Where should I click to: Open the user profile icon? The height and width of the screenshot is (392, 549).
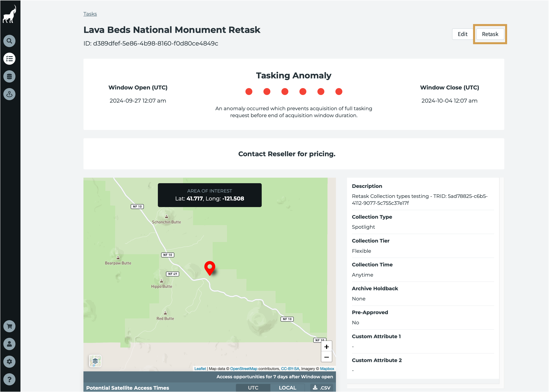click(9, 344)
